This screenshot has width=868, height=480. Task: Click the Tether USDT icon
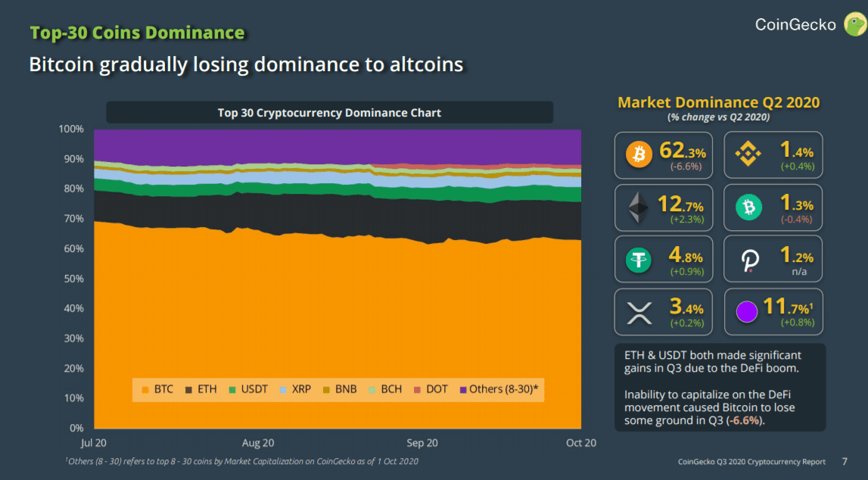[638, 260]
